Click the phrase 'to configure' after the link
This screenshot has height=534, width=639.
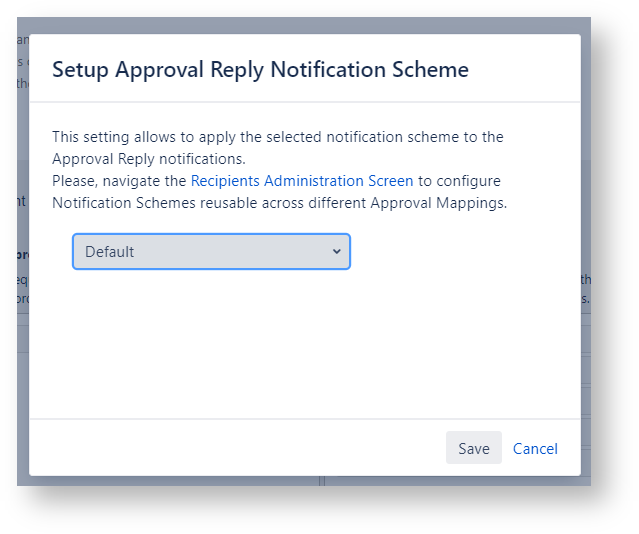point(459,181)
